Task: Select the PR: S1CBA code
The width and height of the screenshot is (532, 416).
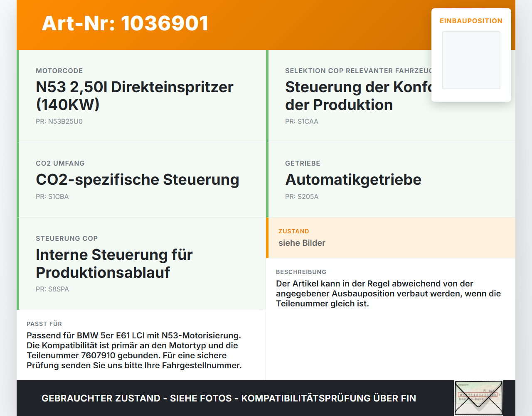Action: 52,197
